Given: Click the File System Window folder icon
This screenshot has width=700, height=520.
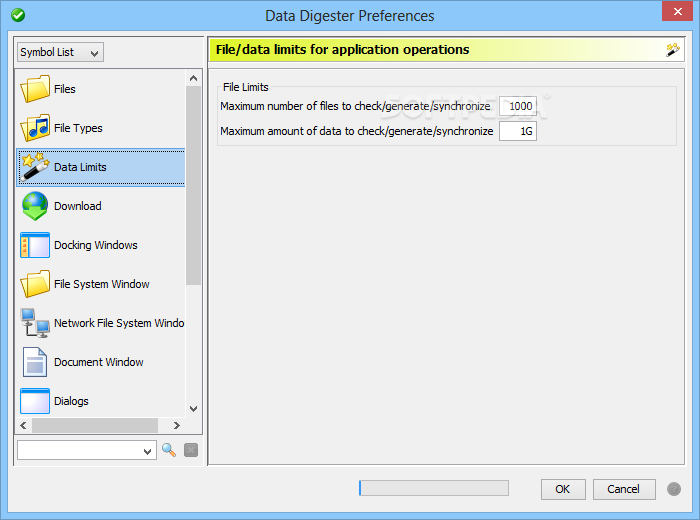Looking at the screenshot, I should 35,284.
